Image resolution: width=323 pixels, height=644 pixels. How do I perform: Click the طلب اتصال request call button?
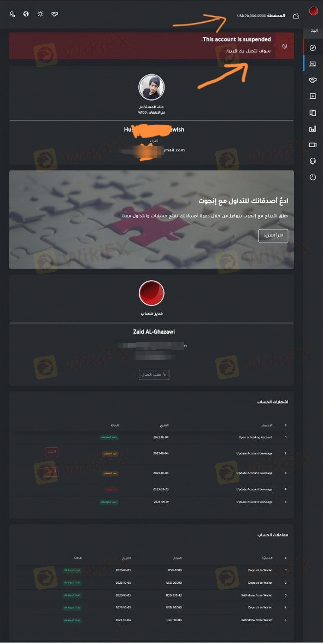[x=154, y=375]
